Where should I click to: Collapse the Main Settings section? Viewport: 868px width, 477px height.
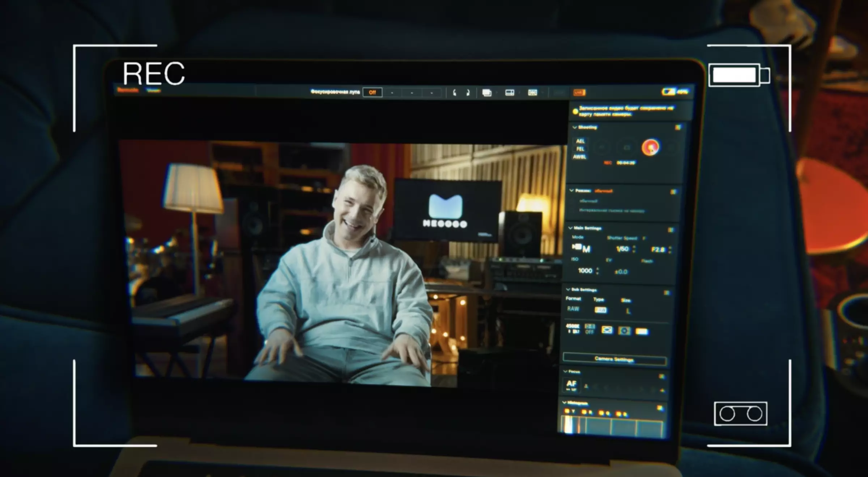tap(570, 228)
